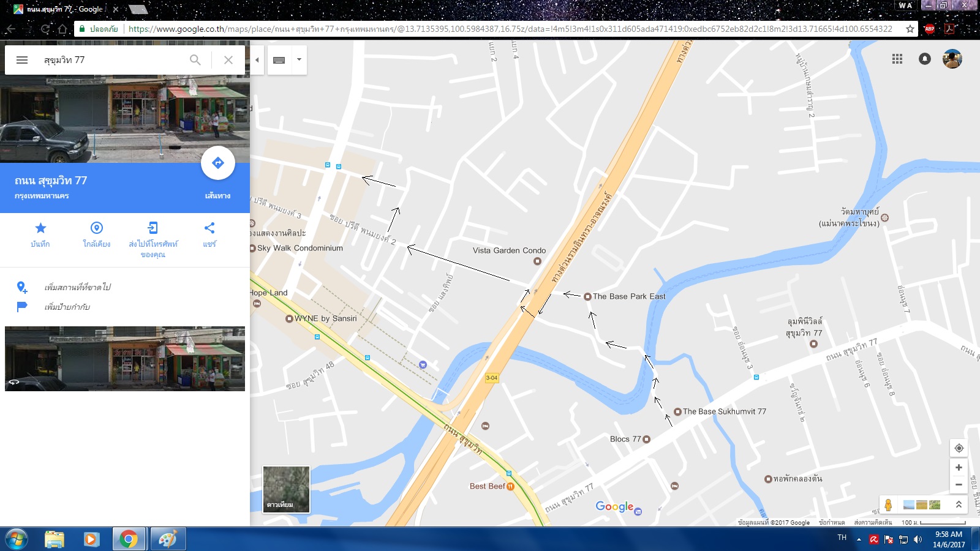
Task: Click the send feedback link
Action: click(x=873, y=522)
